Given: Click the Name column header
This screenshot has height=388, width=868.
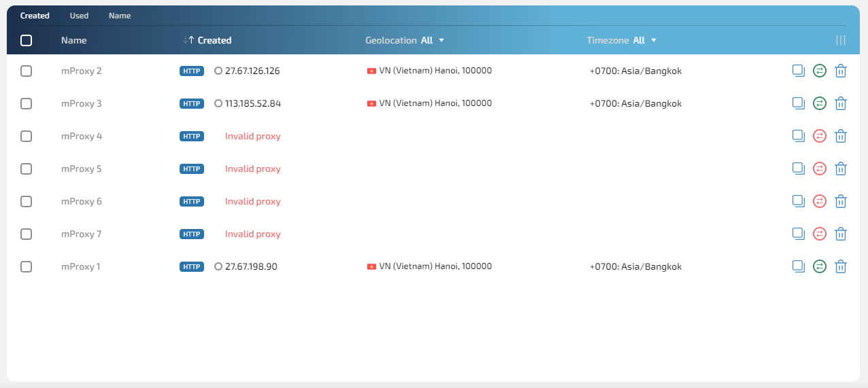Looking at the screenshot, I should 74,40.
